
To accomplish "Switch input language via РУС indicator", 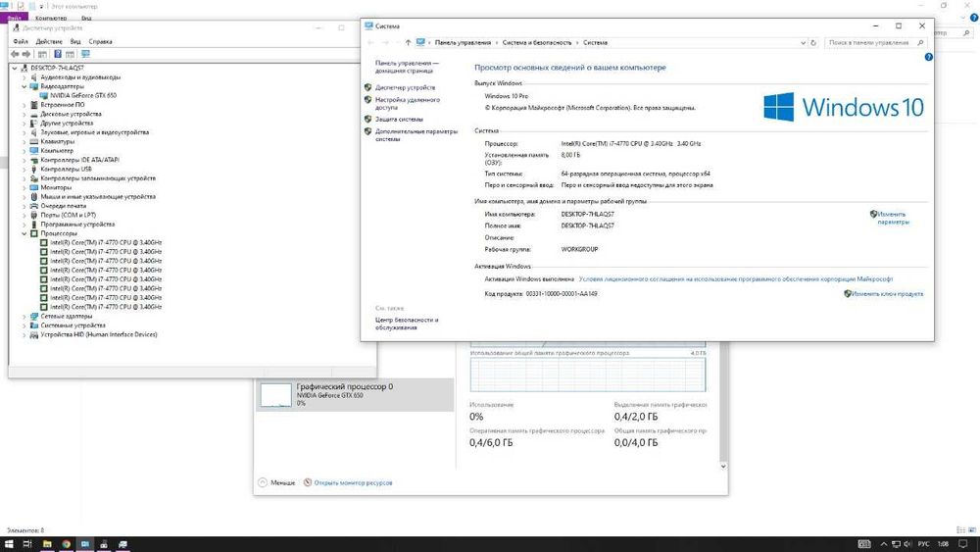I will (924, 544).
